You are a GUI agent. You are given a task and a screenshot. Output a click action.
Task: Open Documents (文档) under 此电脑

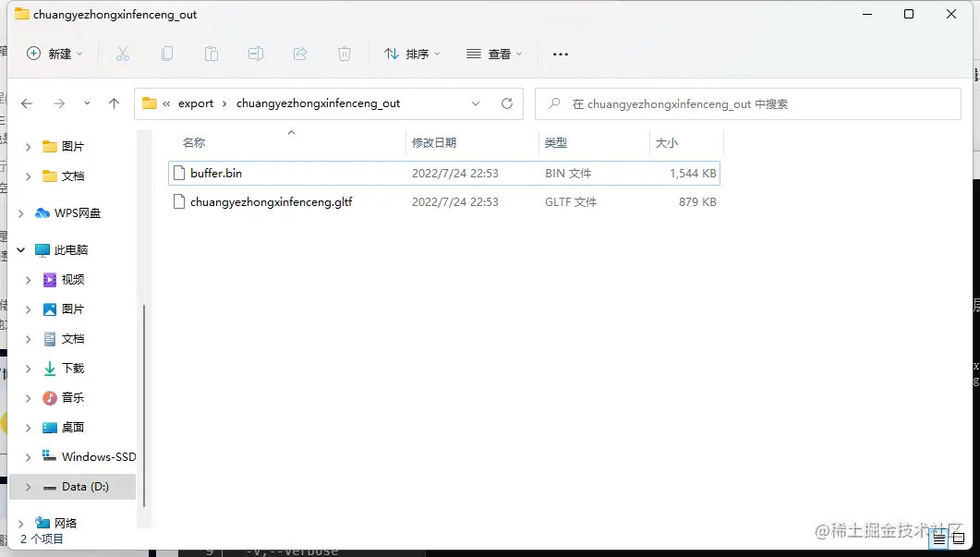pos(63,339)
